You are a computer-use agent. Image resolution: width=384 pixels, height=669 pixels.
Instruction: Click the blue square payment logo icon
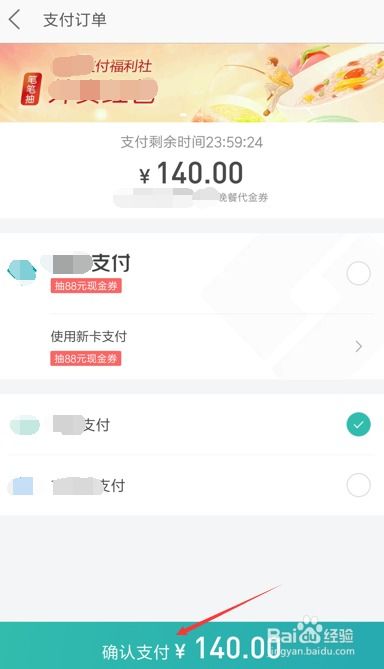click(23, 486)
